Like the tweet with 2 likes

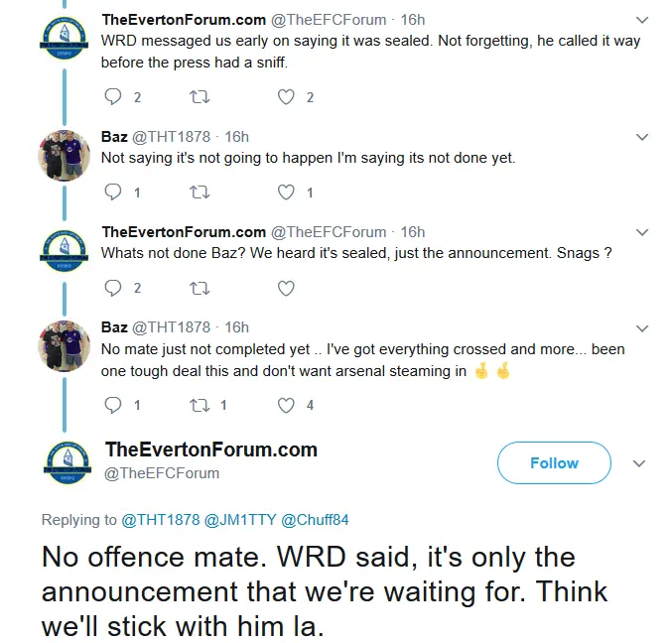286,97
